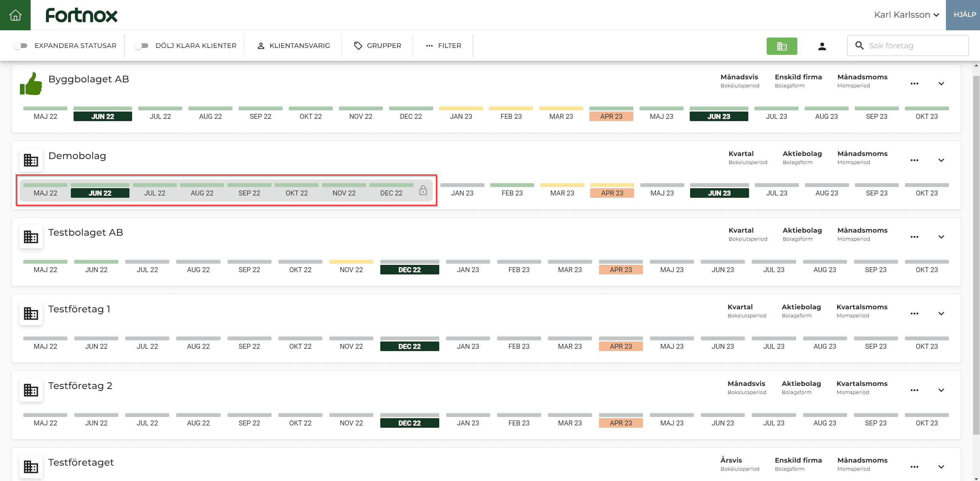Open Byggbolaget AB more options menu
Viewport: 980px width, 481px height.
(915, 84)
